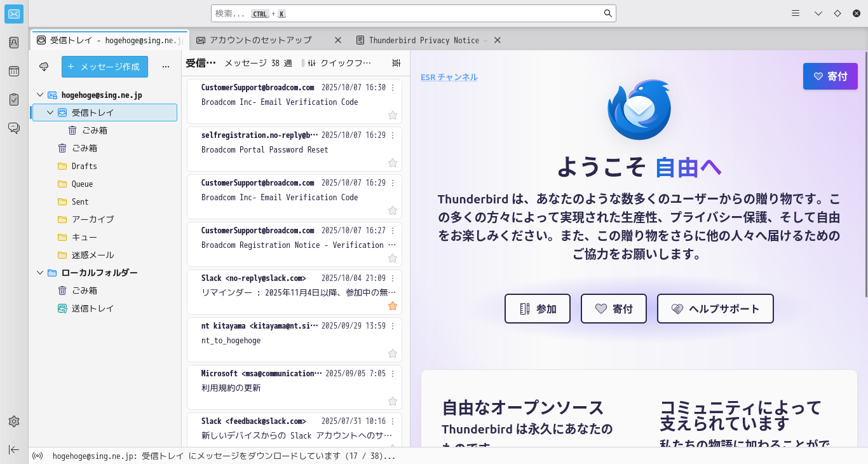Open ごみ箱 under ローカルフォルダー
This screenshot has width=868, height=464.
click(x=104, y=290)
